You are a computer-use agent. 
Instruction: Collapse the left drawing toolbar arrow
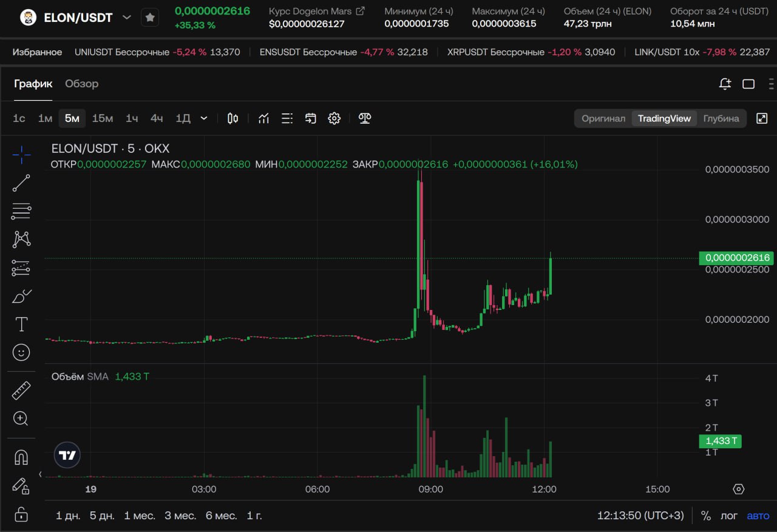coord(41,474)
